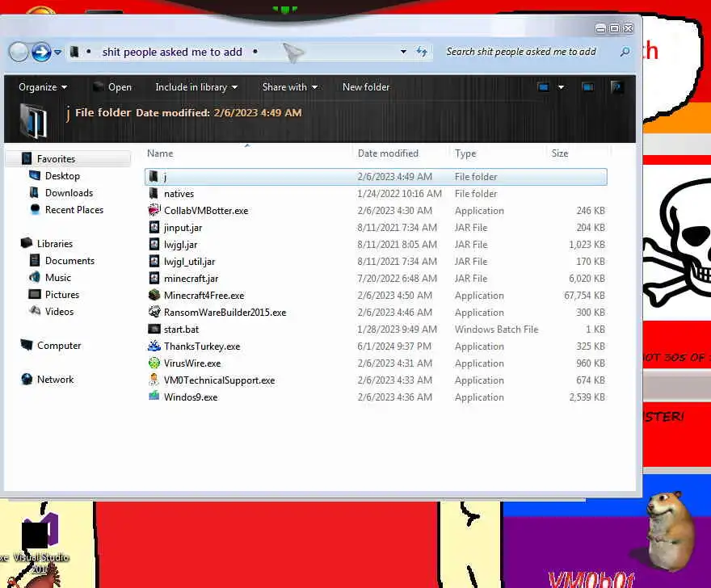Click the '2,539 KB' size cell
Image resolution: width=711 pixels, height=588 pixels.
point(587,397)
